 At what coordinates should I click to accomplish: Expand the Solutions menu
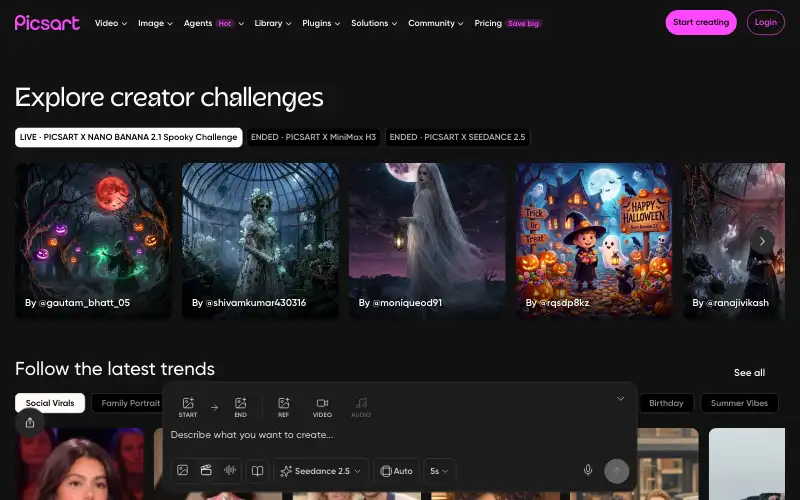pos(374,23)
